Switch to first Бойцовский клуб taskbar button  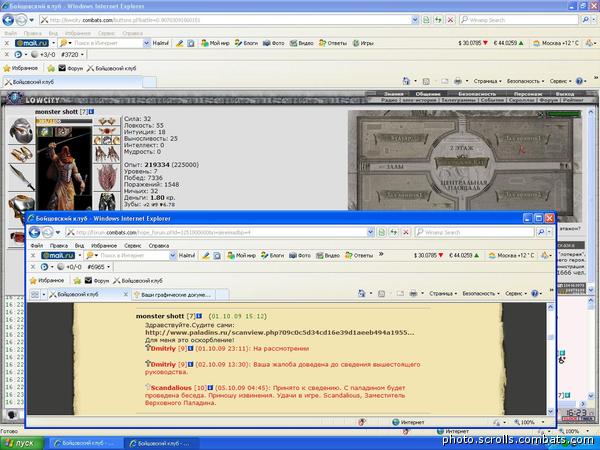[x=85, y=443]
